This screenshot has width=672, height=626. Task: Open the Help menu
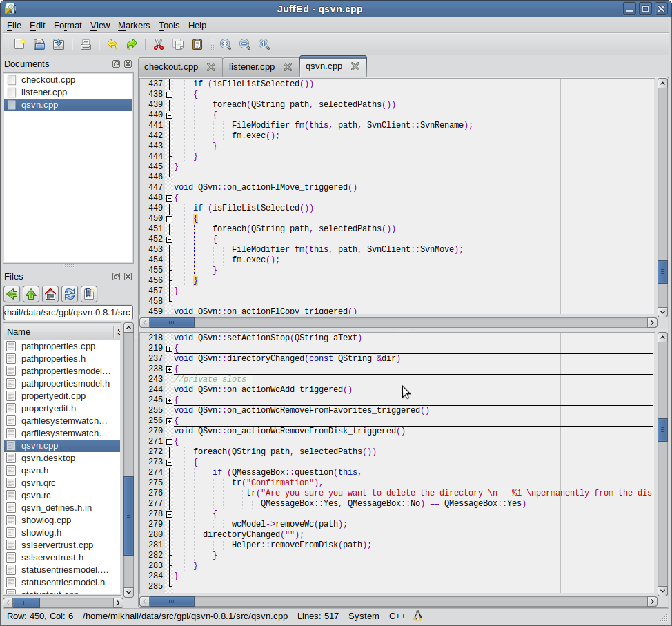tap(197, 26)
